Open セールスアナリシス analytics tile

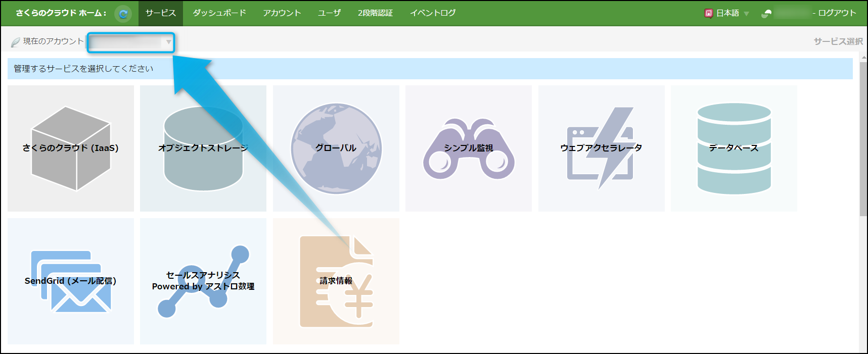pos(203,281)
